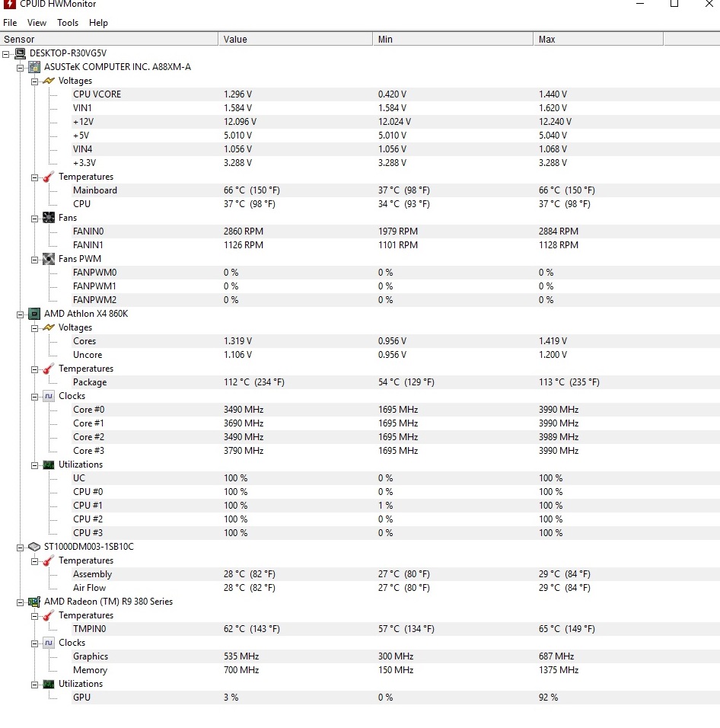Select the Radeon Memory clock row
The height and width of the screenshot is (728, 720).
[396, 670]
